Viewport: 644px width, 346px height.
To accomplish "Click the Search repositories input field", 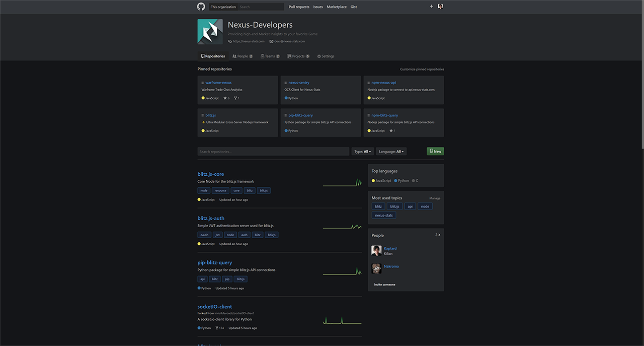I will (x=273, y=151).
